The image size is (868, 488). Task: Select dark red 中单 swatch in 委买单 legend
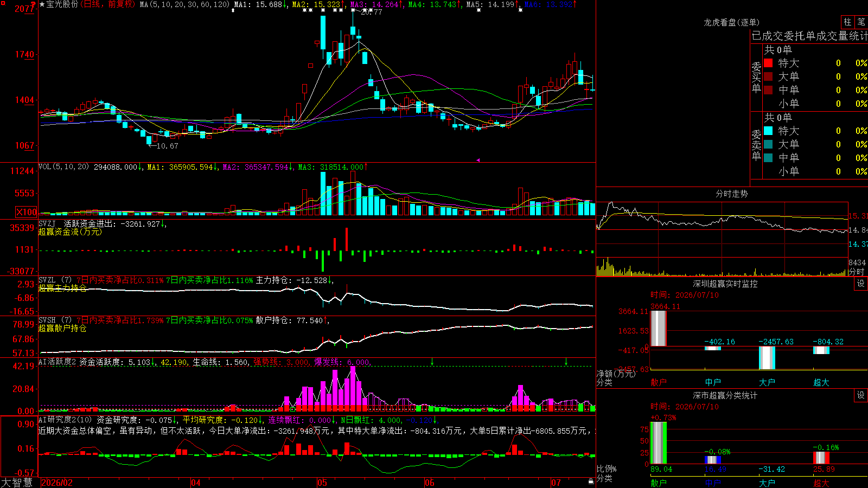[768, 90]
